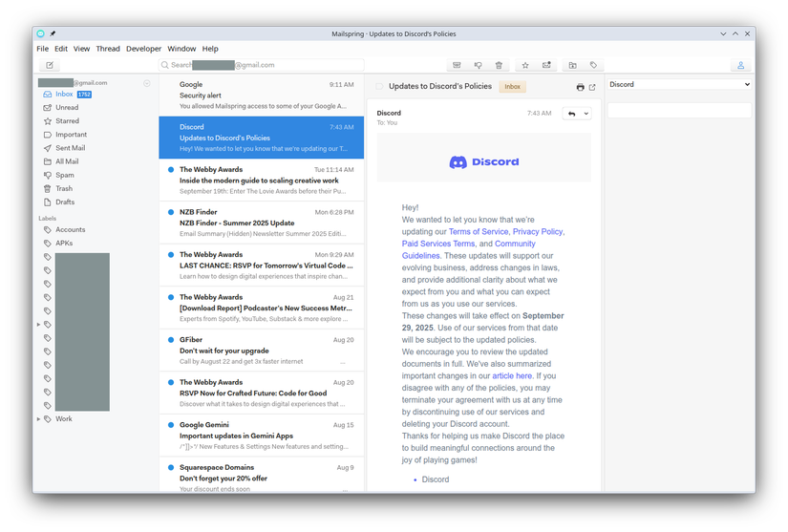Open GFiber 'Don't wait for your upgrade'

(x=262, y=351)
